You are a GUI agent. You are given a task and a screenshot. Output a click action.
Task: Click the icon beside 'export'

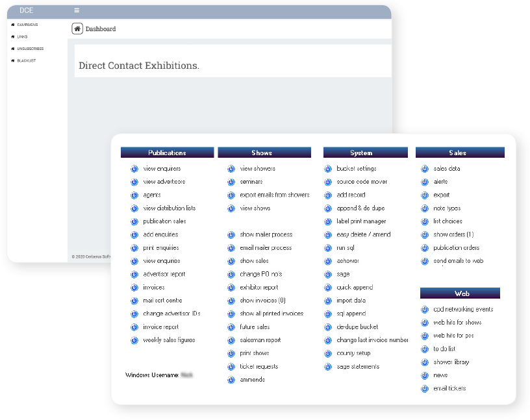point(425,195)
